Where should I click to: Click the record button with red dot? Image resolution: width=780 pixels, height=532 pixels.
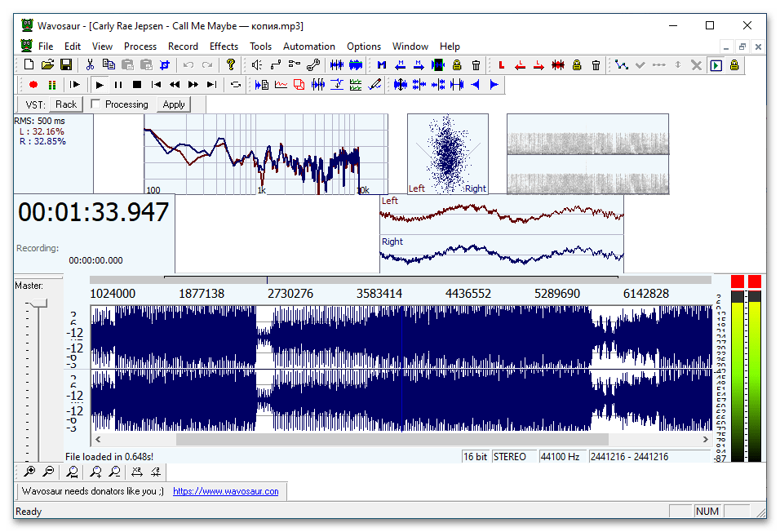33,85
